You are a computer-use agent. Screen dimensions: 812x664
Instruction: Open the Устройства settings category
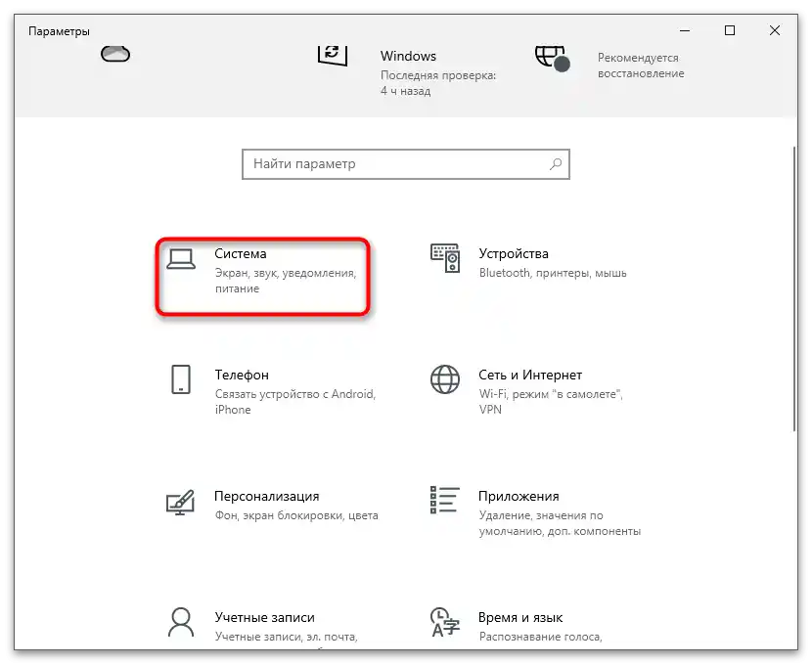click(528, 263)
